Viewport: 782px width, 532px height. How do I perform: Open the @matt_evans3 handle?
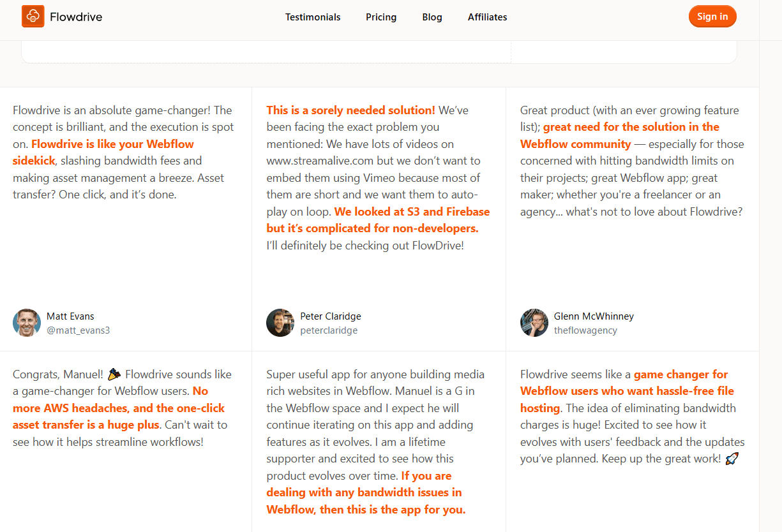(x=79, y=330)
